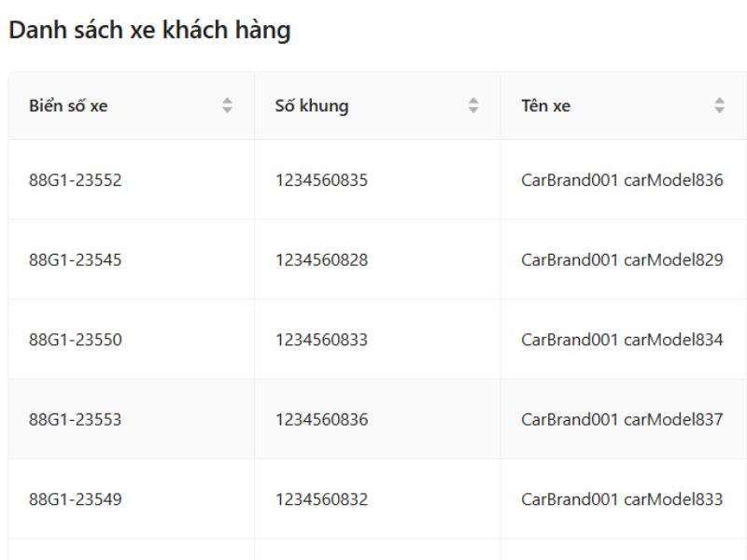The image size is (747, 560).
Task: Click sort icon in Biển số xe column
Action: (x=227, y=106)
